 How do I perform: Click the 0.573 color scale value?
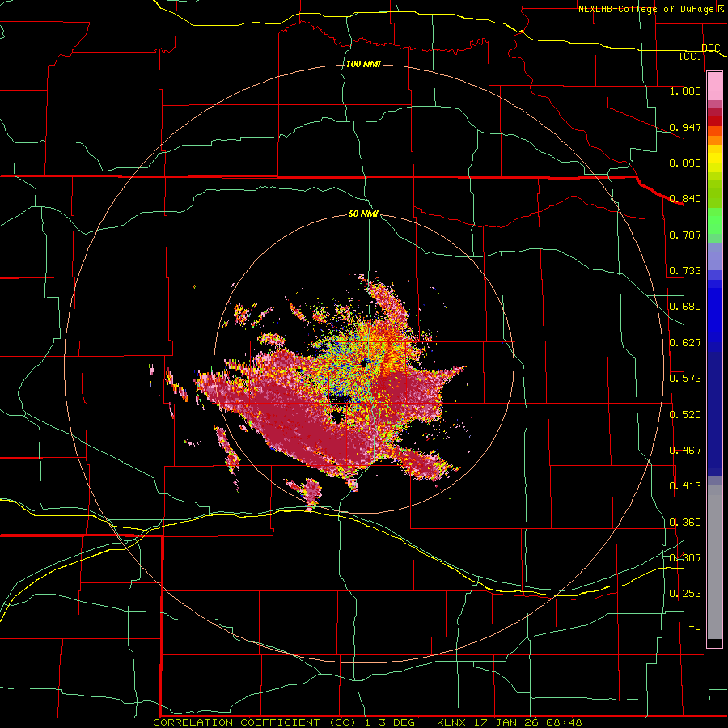[x=685, y=379]
